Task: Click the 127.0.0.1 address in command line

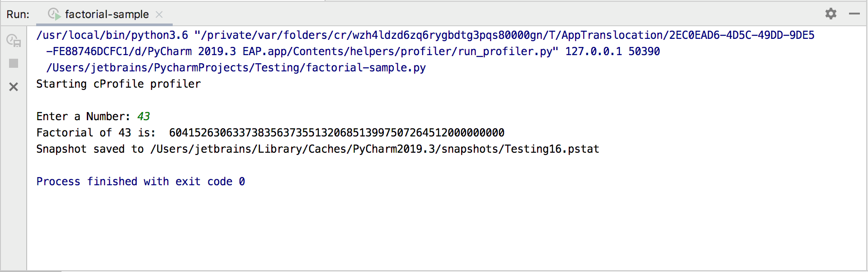Action: click(593, 52)
